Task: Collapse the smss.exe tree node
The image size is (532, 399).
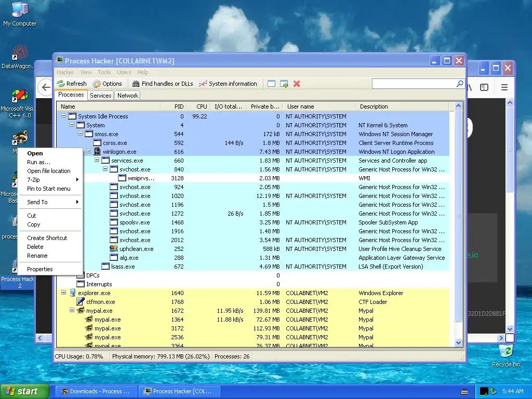Action: click(80, 134)
